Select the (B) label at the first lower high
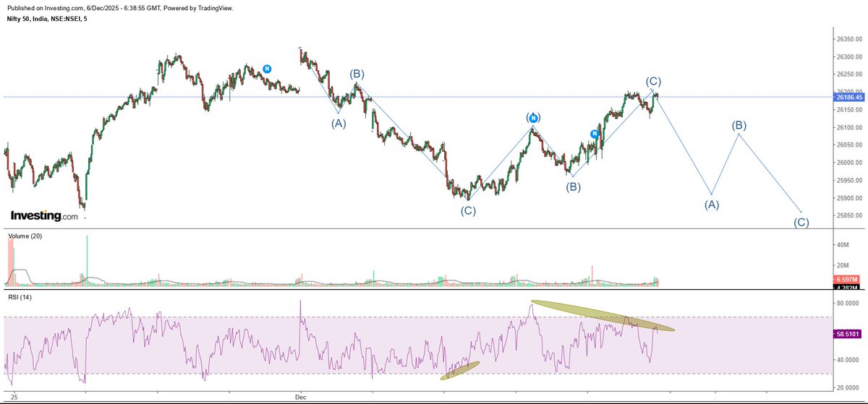 tap(357, 74)
